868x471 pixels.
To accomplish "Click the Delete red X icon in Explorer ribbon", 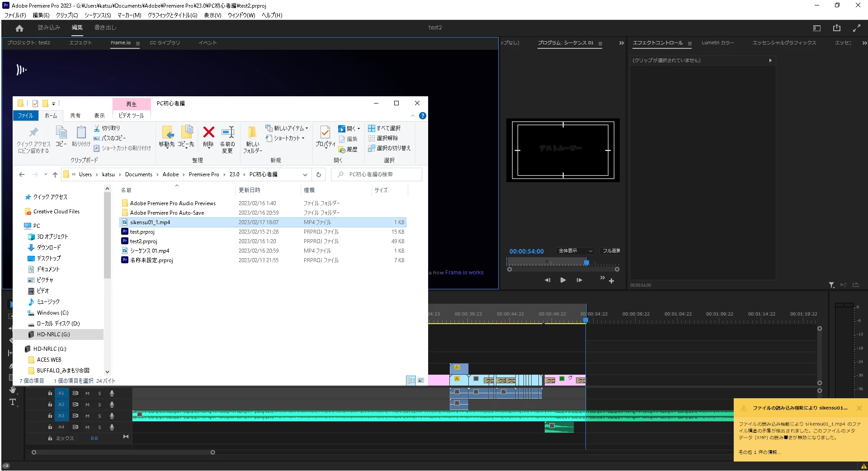I will 208,132.
